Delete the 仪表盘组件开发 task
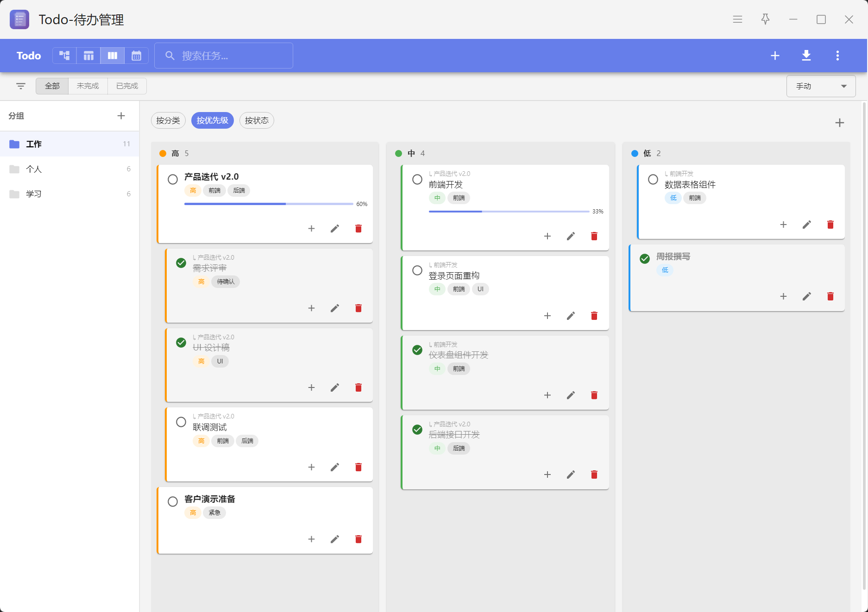Image resolution: width=868 pixels, height=612 pixels. (x=594, y=395)
